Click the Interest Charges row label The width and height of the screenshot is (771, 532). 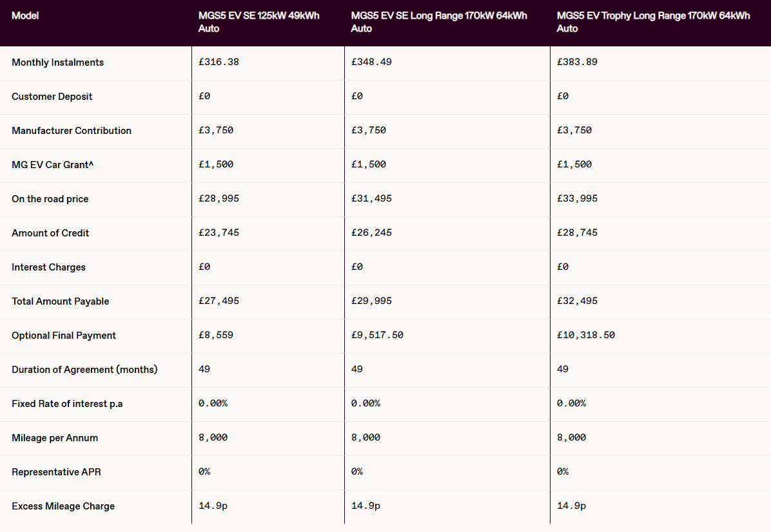tap(48, 267)
